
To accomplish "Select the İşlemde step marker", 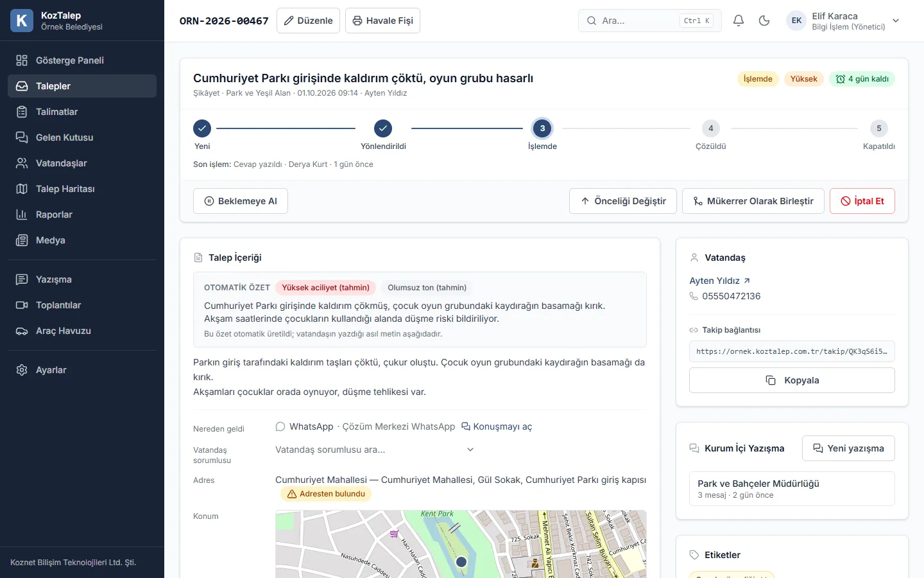I will coord(542,128).
